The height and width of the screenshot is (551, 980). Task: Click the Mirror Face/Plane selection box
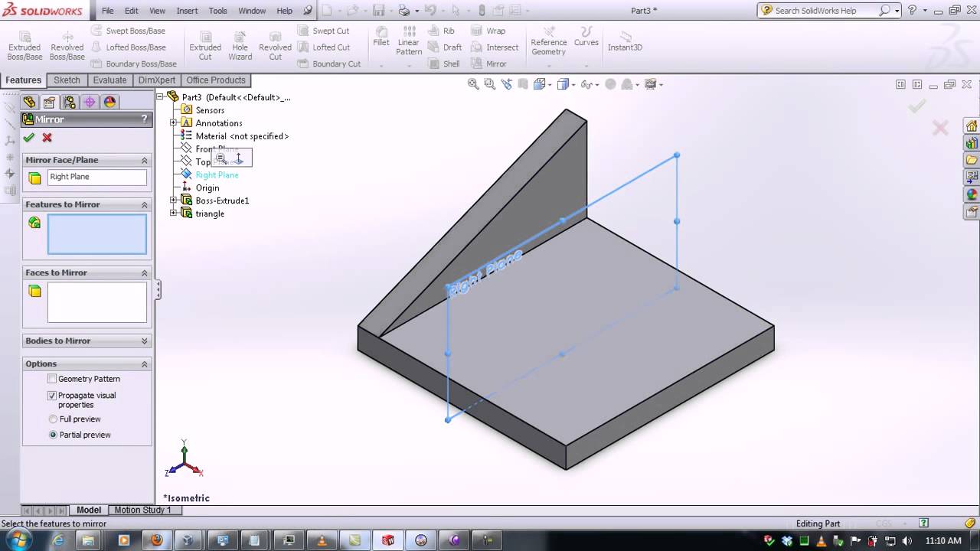click(x=97, y=177)
